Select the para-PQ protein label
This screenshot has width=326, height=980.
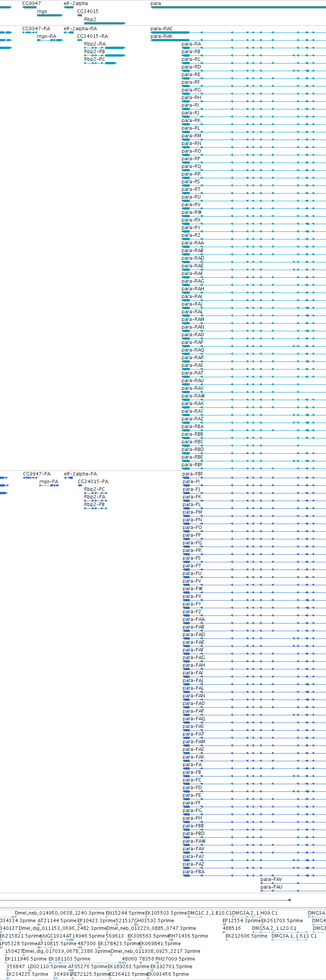(192, 543)
